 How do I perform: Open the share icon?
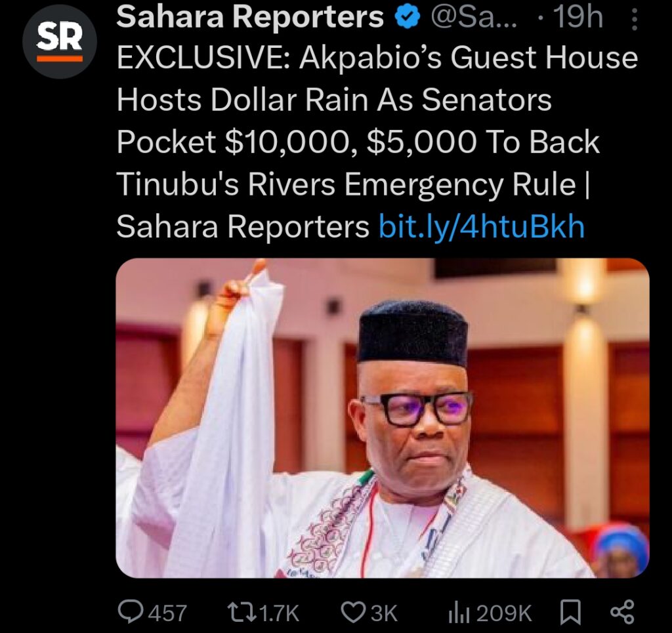pos(621,612)
